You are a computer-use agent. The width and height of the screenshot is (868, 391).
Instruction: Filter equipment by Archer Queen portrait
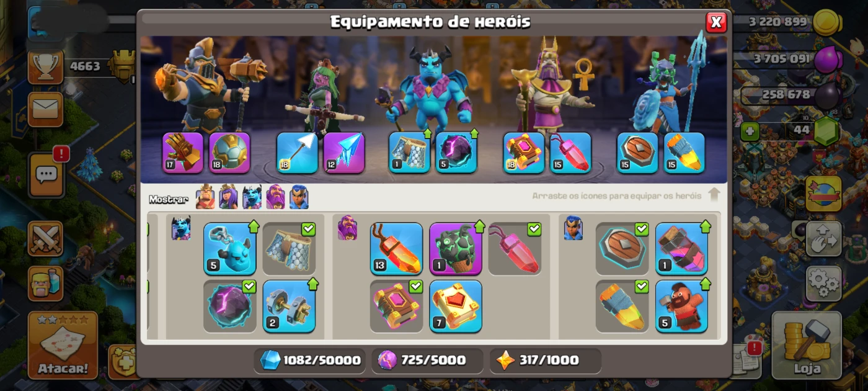[x=229, y=197]
